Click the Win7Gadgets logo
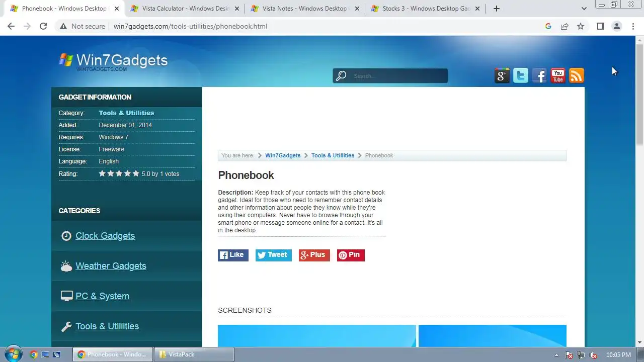This screenshot has height=362, width=644. (113, 61)
